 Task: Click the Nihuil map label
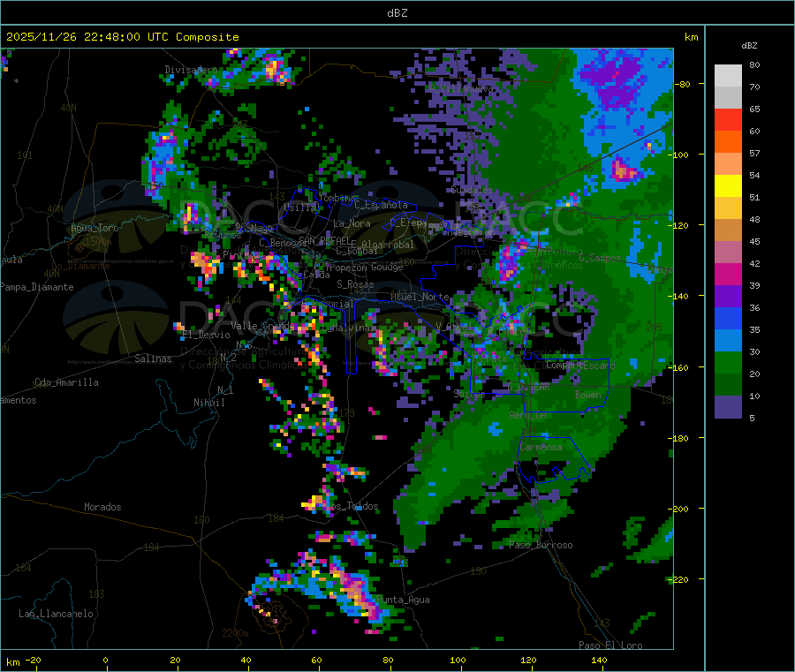(x=208, y=403)
